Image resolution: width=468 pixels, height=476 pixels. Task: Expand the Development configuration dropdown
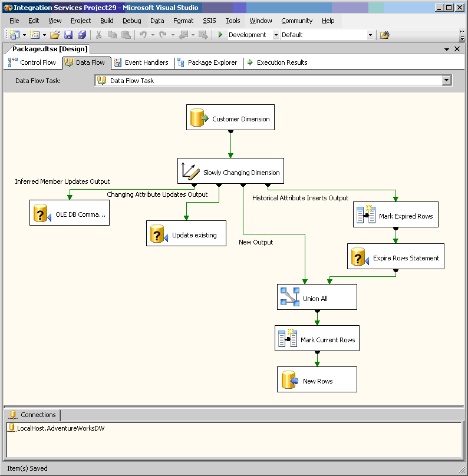click(276, 35)
